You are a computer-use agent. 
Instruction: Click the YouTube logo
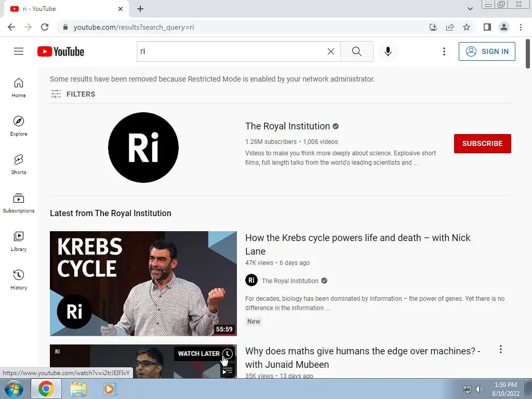[x=61, y=51]
